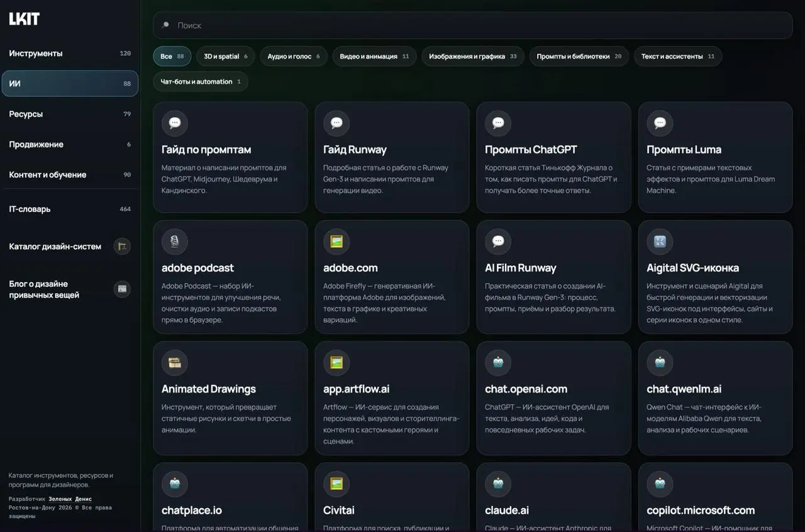Click the description starting "Artflow — ИИ-сервис"
Viewport: 805px width, 532px height.
391,424
